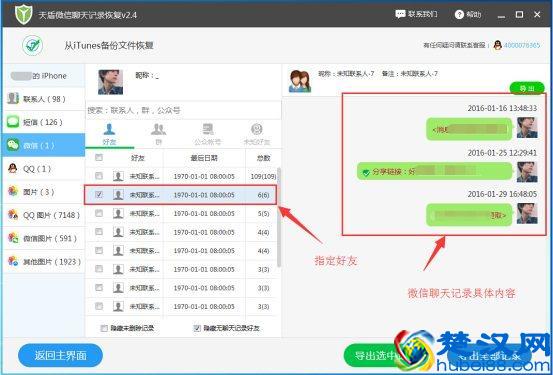Viewport: 553px width, 375px height.
Task: Open 联系我们 contact chat icon
Action: tap(400, 14)
